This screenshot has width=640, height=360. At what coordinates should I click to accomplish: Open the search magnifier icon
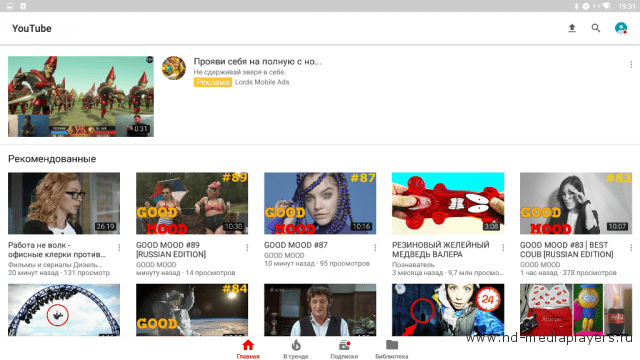(596, 28)
